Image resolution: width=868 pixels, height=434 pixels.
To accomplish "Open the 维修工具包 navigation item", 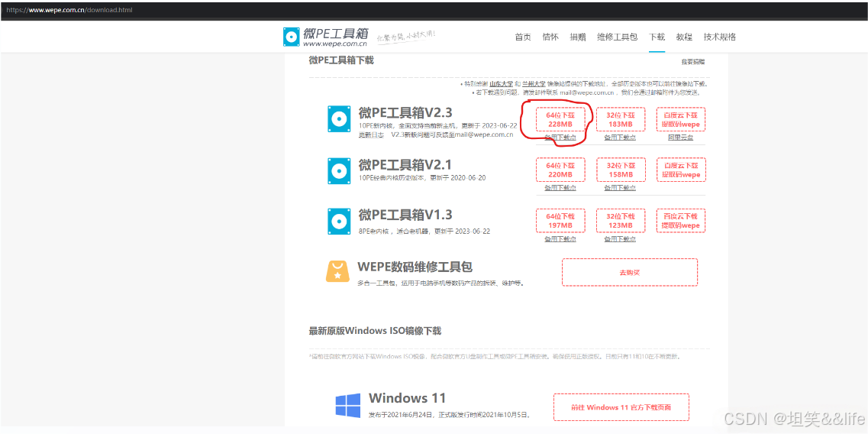I will [x=617, y=37].
